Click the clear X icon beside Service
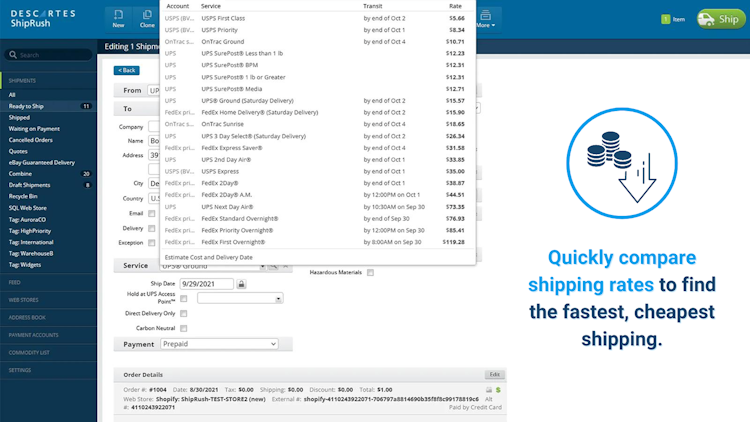Image resolution: width=750 pixels, height=422 pixels. (286, 266)
